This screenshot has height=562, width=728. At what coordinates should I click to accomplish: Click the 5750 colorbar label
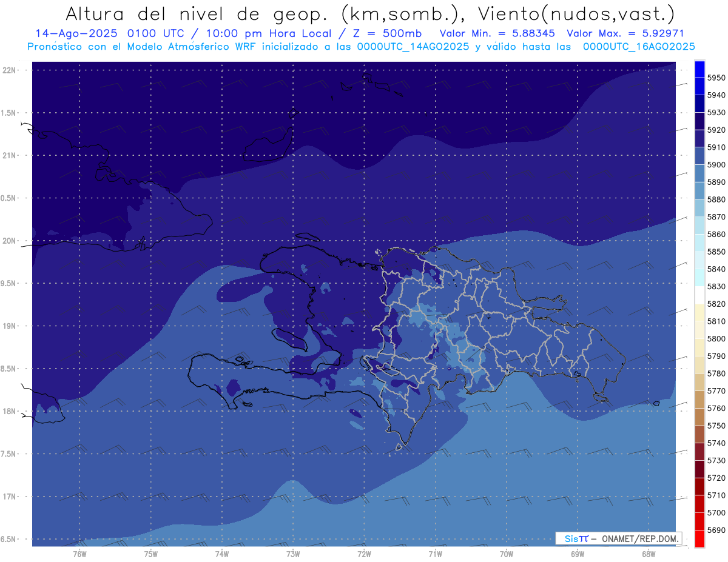(x=716, y=426)
